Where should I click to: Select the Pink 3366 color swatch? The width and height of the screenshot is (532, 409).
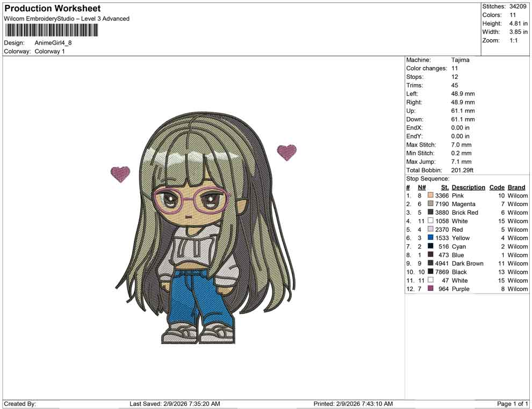click(x=430, y=195)
